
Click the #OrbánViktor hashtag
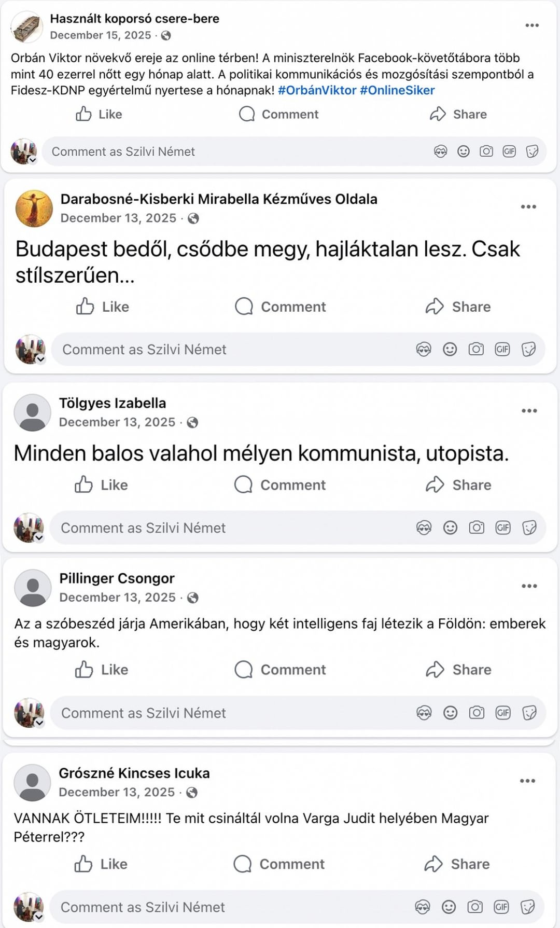317,90
